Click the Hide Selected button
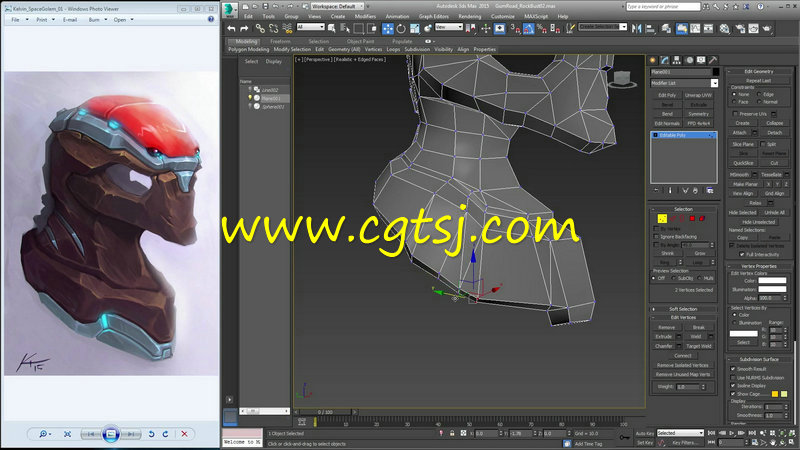Screen dimensions: 800x450 pos(742,213)
